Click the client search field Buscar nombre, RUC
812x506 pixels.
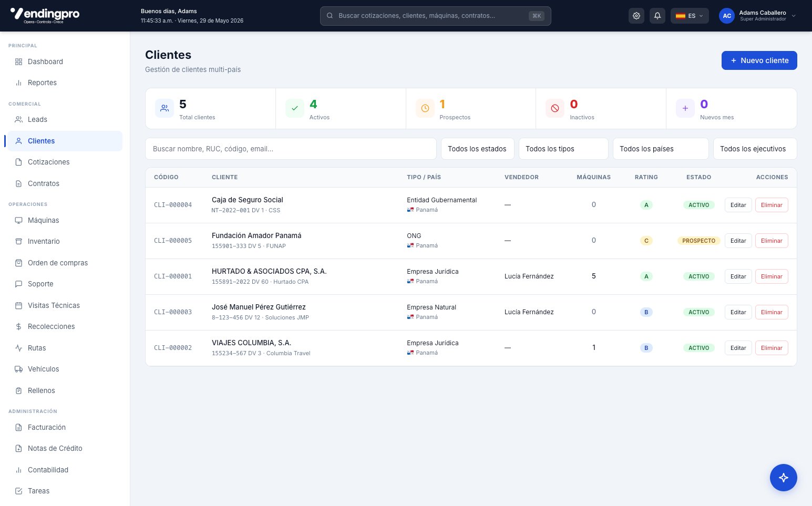pos(291,149)
